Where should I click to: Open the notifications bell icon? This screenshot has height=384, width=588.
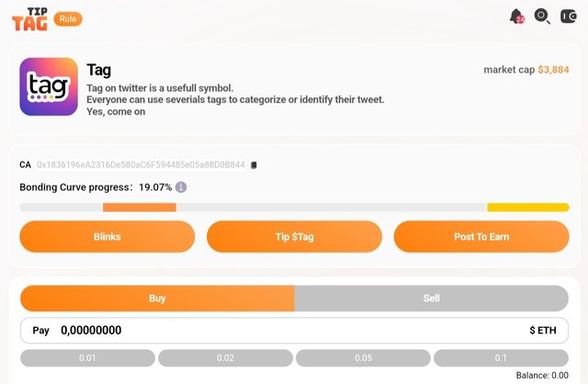[516, 17]
